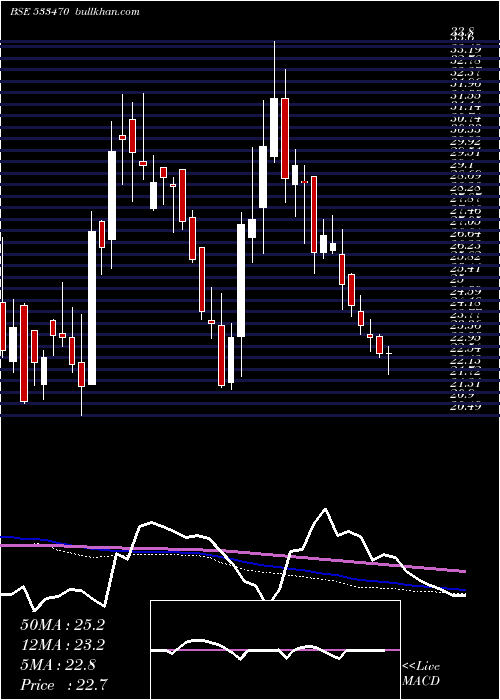Select the '12MA : 23.2' reading
This screenshot has height=700, width=500.
(62, 645)
